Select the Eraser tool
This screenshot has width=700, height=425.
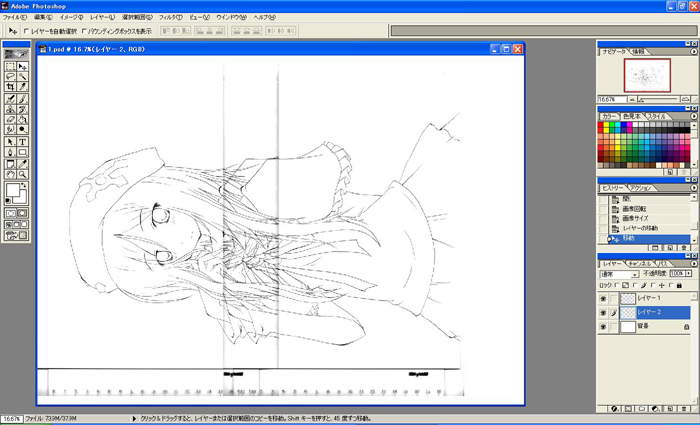pyautogui.click(x=10, y=120)
